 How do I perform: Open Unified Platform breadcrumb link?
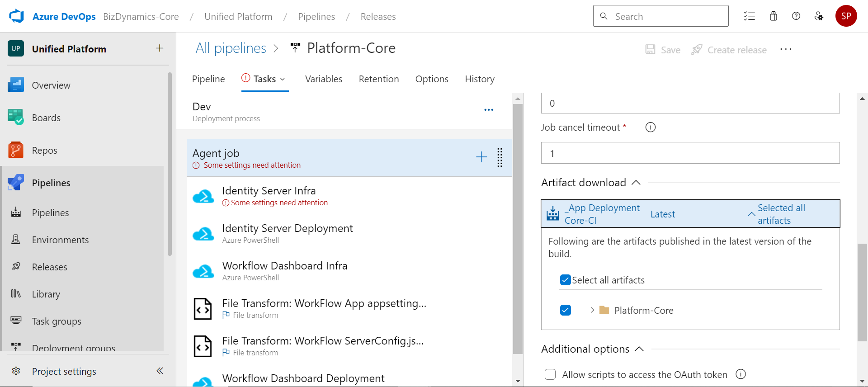[238, 16]
